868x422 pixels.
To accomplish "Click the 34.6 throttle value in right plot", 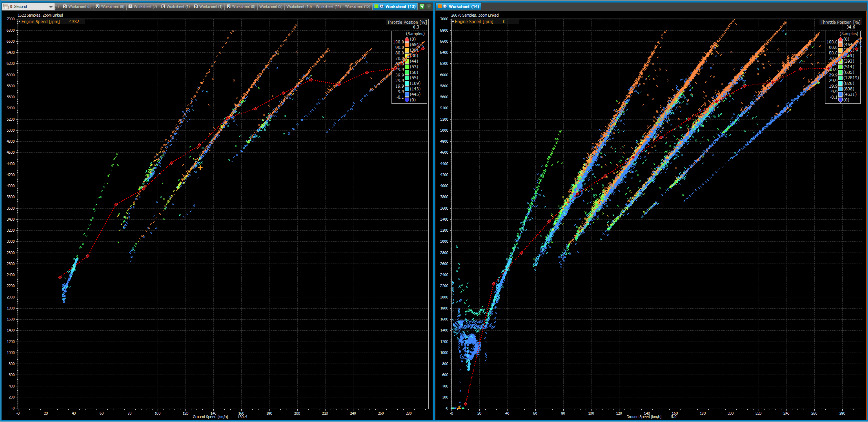I will [x=851, y=27].
